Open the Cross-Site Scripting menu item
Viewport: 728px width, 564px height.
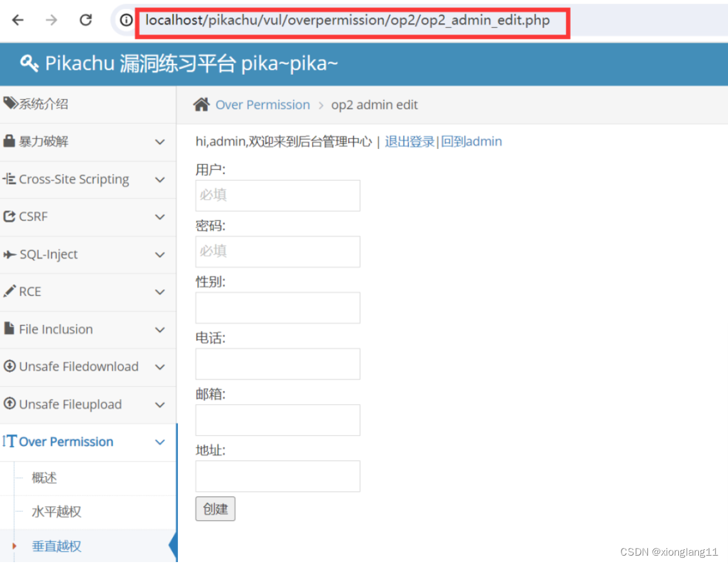coord(74,179)
